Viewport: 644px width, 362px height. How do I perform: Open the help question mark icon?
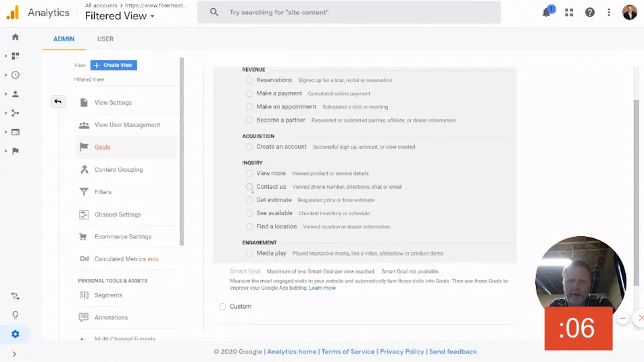590,13
